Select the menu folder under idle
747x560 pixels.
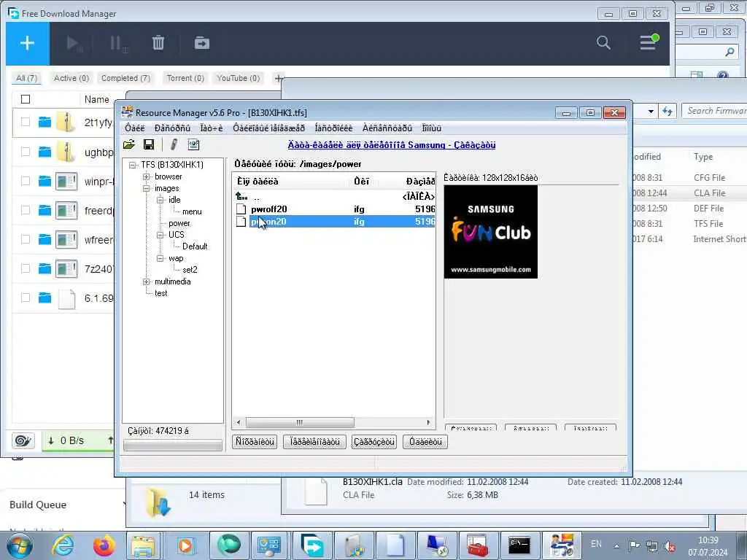[x=192, y=211]
